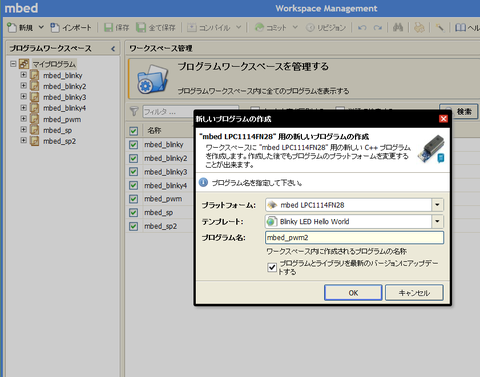Click the Search (検索) button
This screenshot has height=377, width=480.
point(459,112)
